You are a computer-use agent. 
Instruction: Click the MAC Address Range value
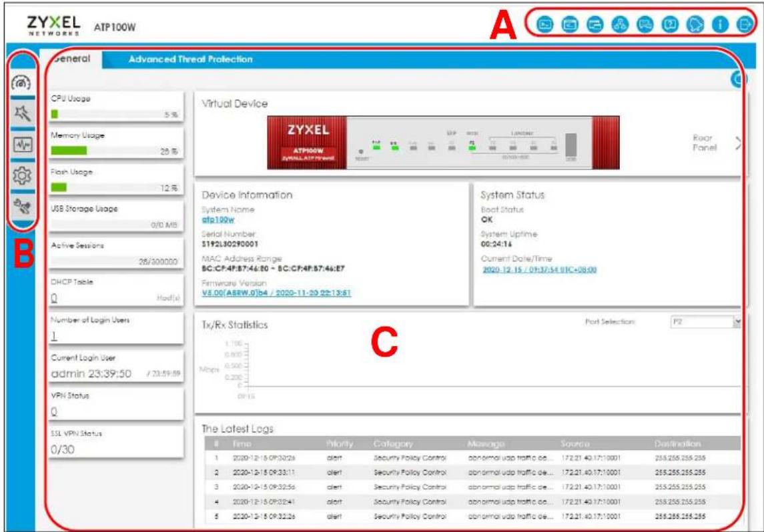click(273, 268)
